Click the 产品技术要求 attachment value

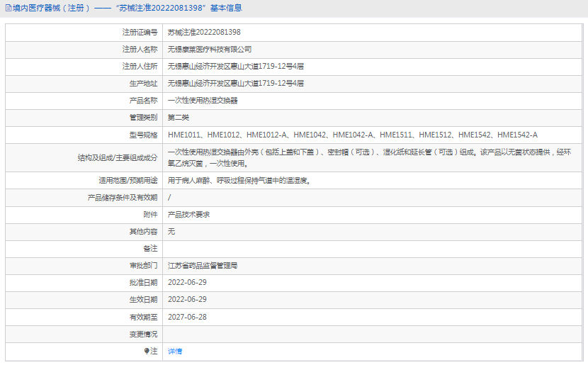coord(188,215)
